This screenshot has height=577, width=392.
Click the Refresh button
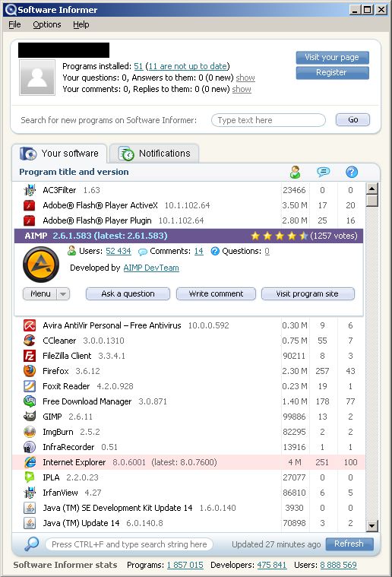click(x=349, y=544)
